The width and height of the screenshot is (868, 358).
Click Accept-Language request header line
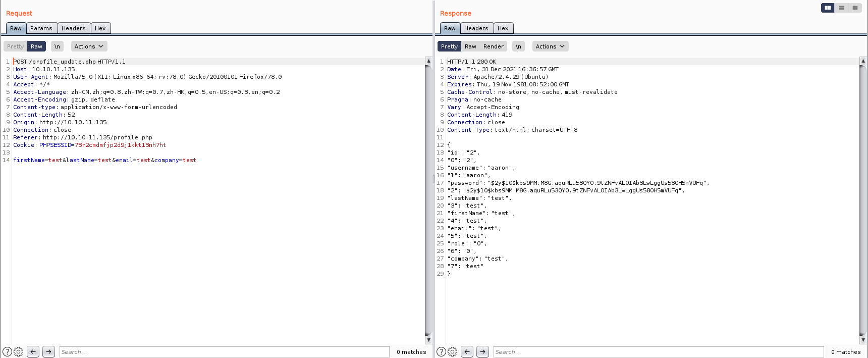coord(146,92)
